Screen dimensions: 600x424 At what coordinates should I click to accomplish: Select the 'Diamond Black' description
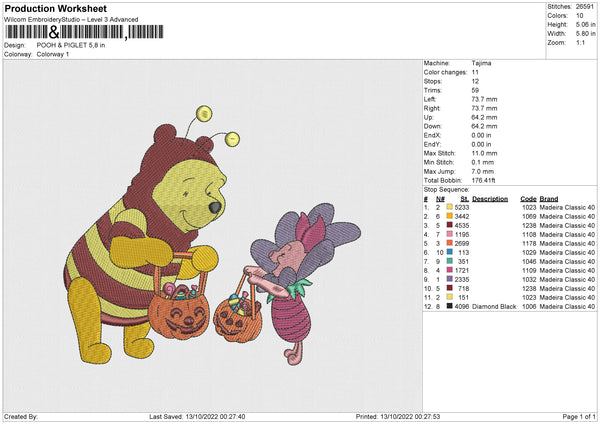click(x=494, y=307)
